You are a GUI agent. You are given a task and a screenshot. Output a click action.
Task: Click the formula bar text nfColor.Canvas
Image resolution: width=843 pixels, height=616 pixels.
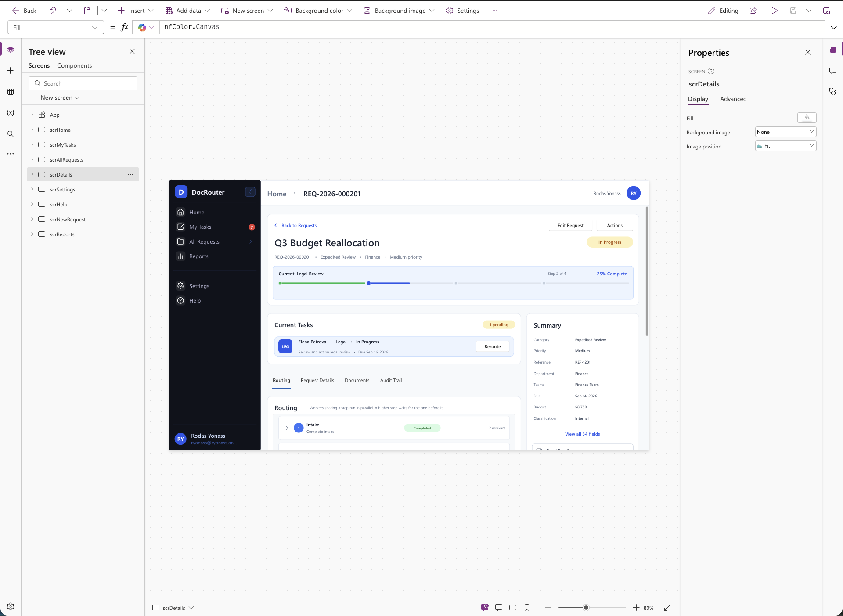click(192, 27)
